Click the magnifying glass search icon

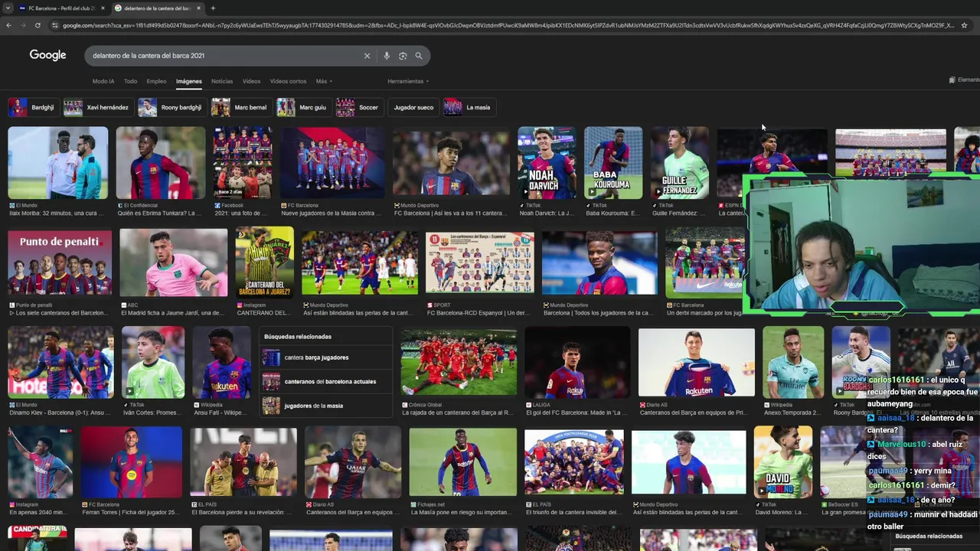pos(419,56)
